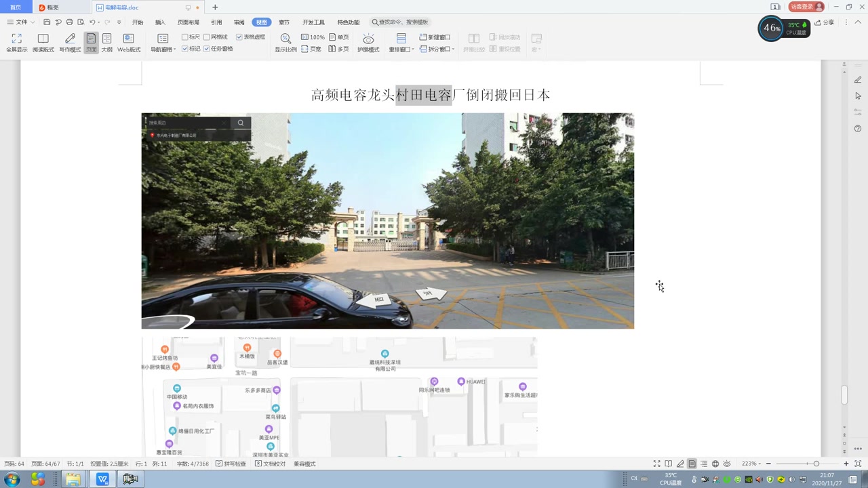This screenshot has height=488, width=868.
Task: Click the redo arrow icon
Action: click(107, 22)
